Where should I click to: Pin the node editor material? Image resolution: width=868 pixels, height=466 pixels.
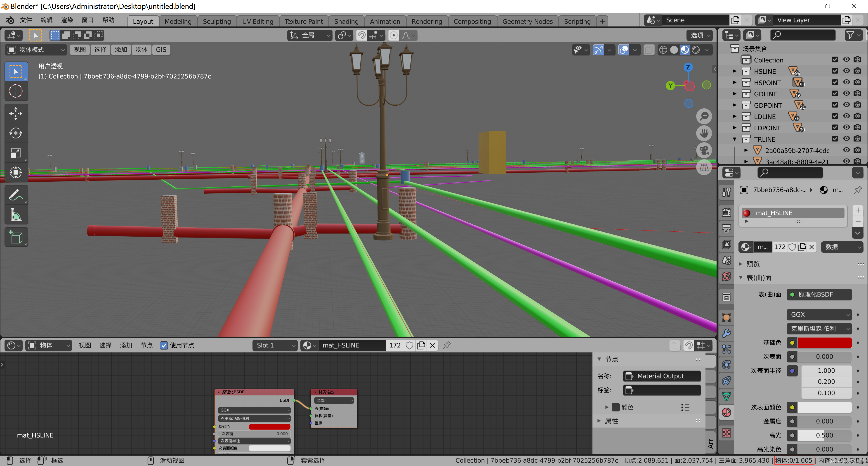pyautogui.click(x=447, y=345)
